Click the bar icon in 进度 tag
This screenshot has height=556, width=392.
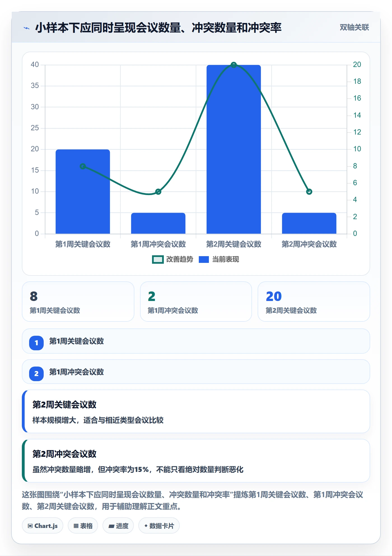[111, 526]
